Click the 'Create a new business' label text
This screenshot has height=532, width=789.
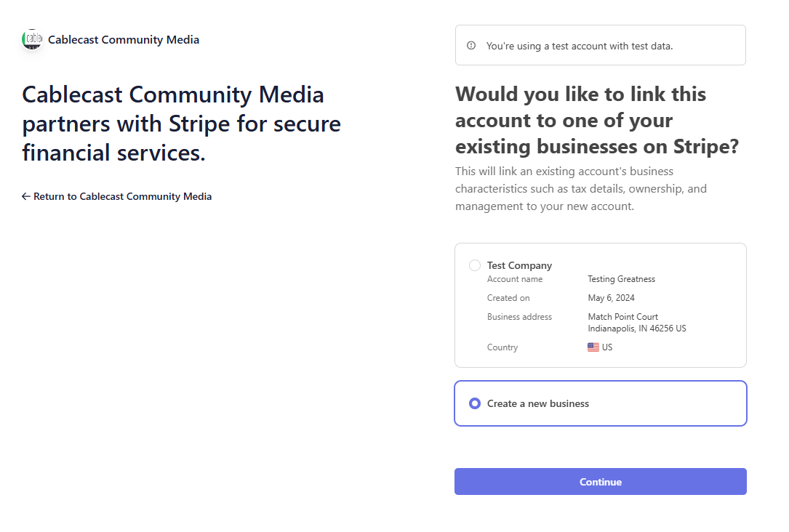click(538, 404)
